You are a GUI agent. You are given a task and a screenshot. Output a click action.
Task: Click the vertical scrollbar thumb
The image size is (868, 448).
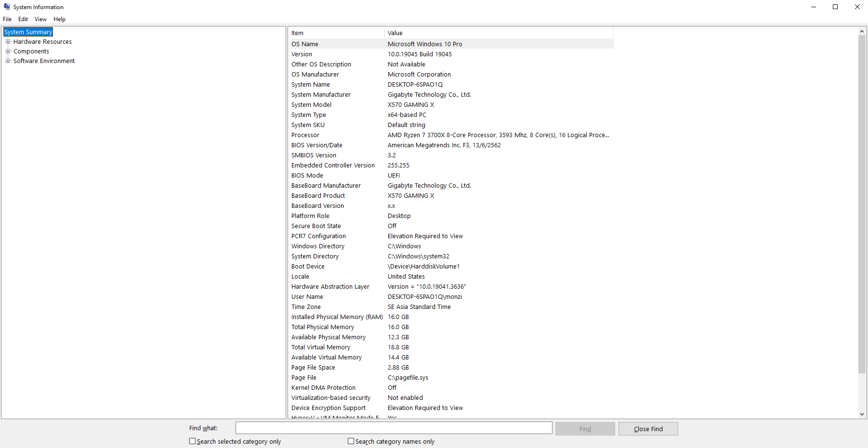(862, 204)
